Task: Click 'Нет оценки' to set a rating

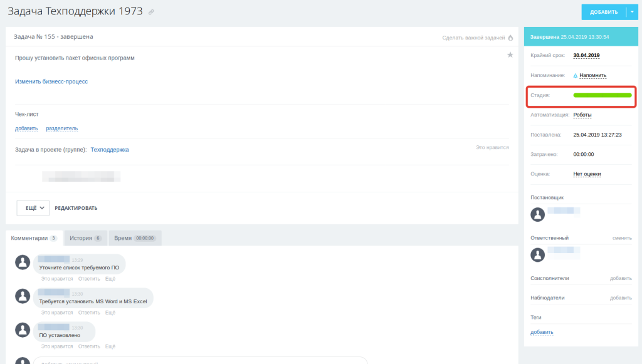Action: 587,174
